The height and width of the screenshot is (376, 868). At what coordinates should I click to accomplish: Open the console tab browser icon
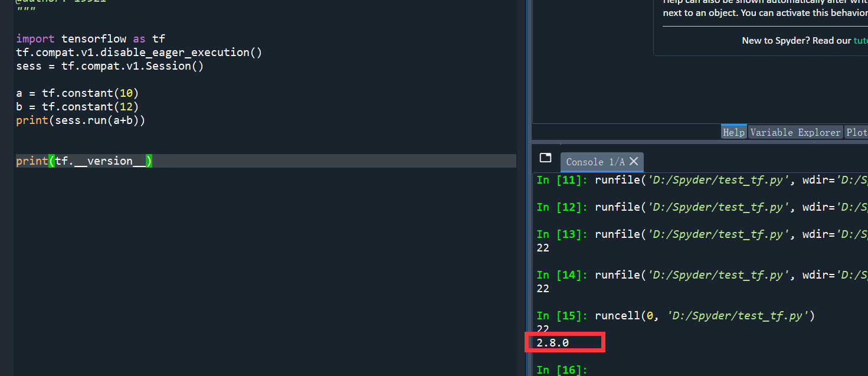click(546, 158)
